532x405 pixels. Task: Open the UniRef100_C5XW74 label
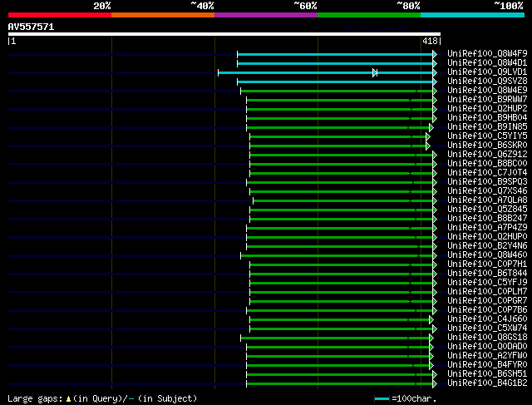[x=487, y=328]
